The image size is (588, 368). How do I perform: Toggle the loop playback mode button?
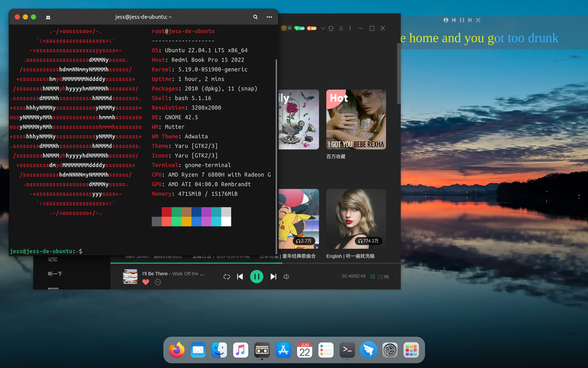click(227, 277)
